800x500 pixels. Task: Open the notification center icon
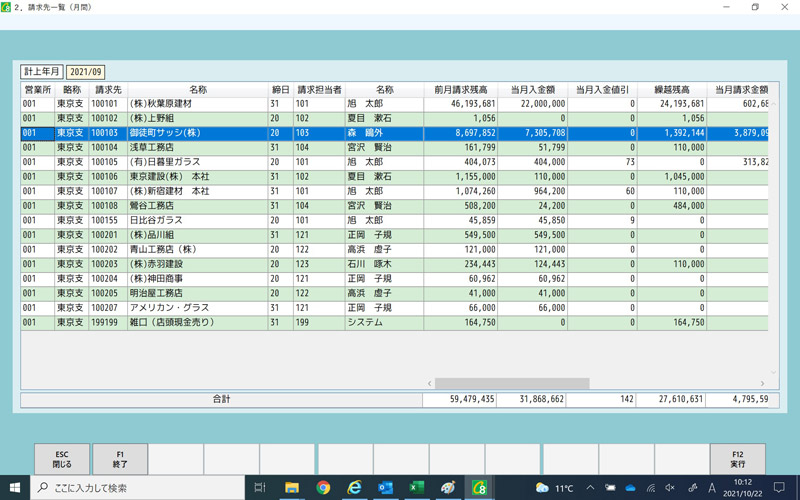[x=779, y=488]
